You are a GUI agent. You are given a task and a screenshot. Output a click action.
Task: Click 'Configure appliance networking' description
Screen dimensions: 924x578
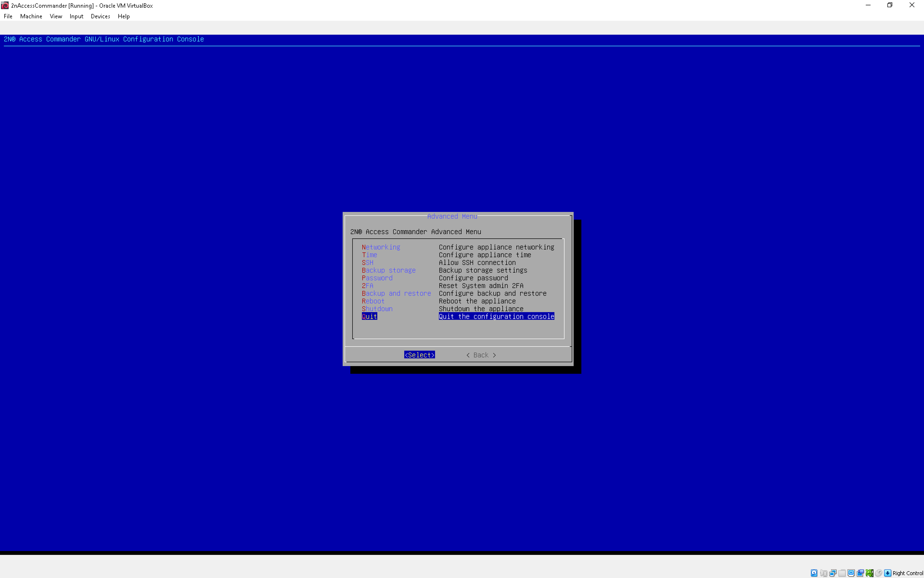click(x=496, y=247)
